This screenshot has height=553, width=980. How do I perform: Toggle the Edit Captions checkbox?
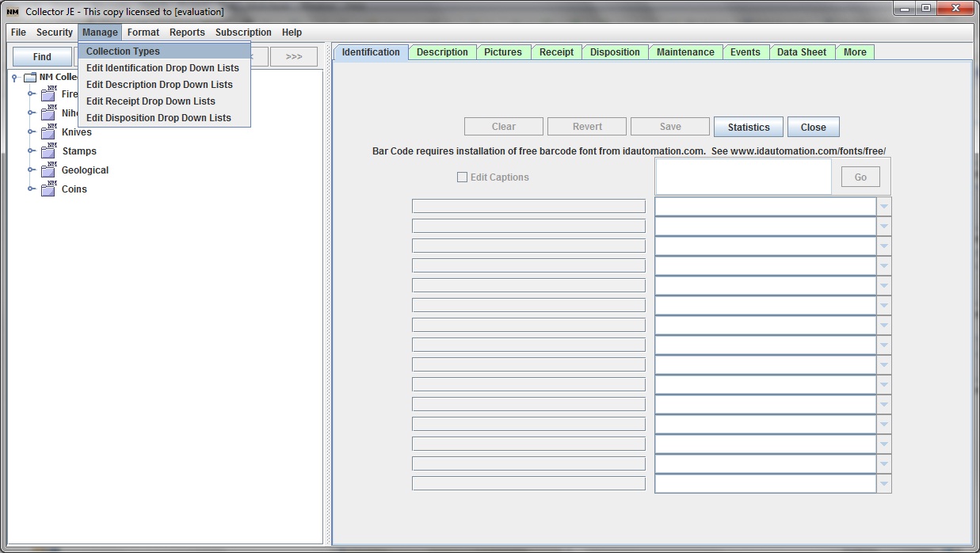pos(462,177)
